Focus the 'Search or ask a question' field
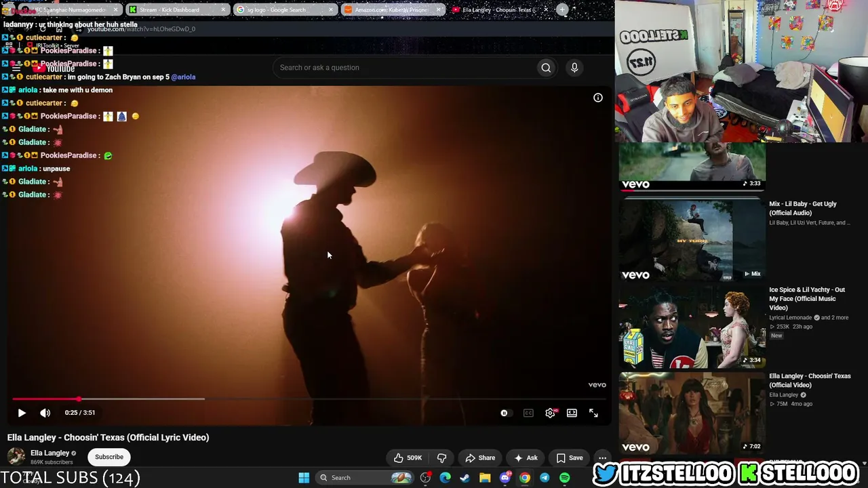 point(404,68)
